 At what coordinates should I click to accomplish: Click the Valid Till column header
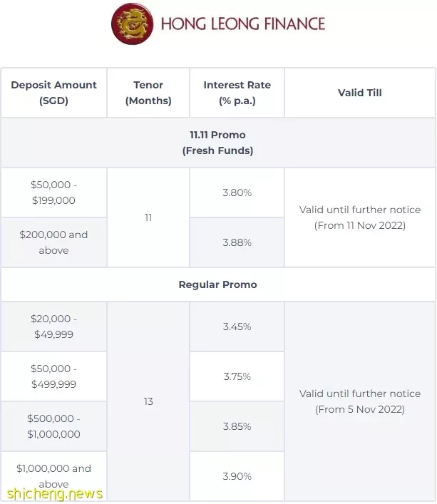pyautogui.click(x=360, y=93)
